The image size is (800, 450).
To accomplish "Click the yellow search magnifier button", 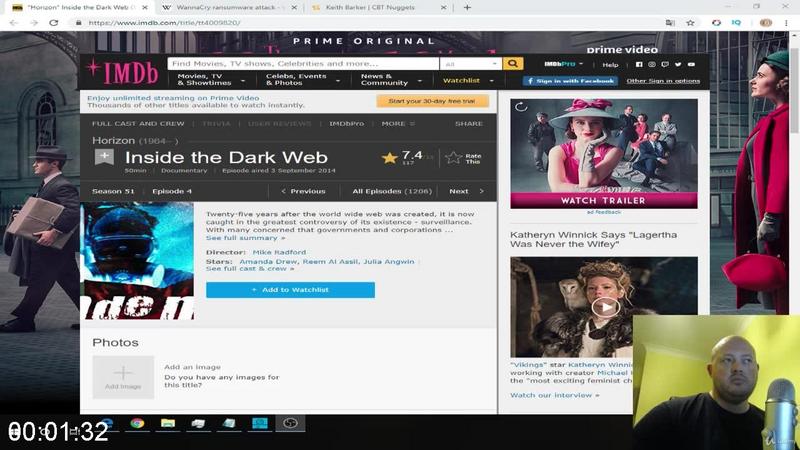I will 513,64.
